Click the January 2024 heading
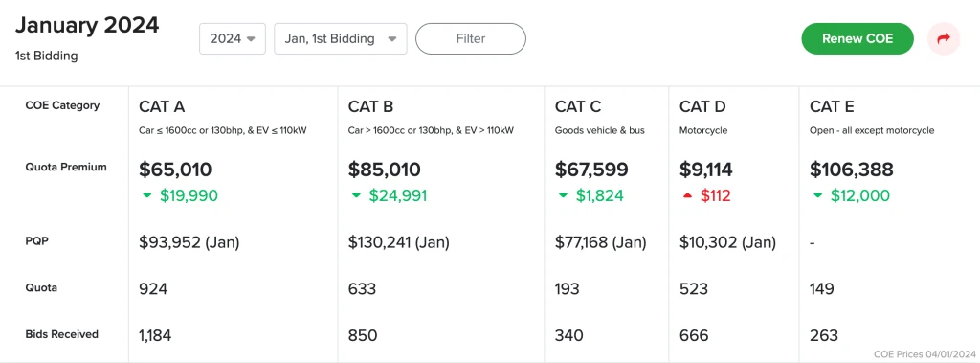 [87, 26]
